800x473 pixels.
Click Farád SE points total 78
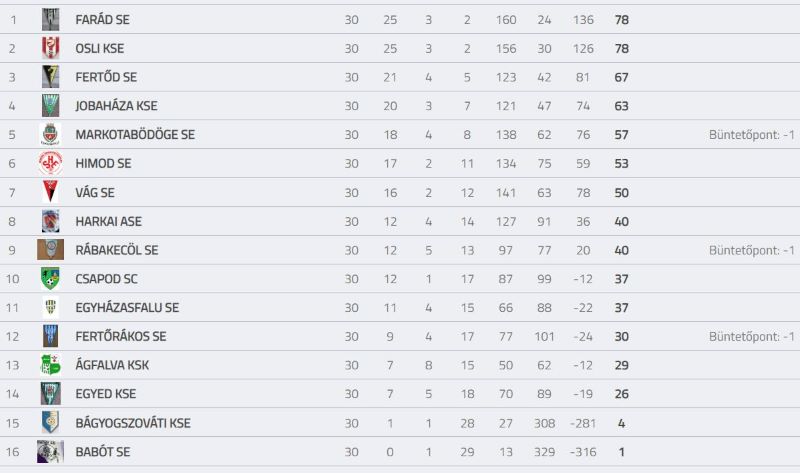[x=621, y=19]
